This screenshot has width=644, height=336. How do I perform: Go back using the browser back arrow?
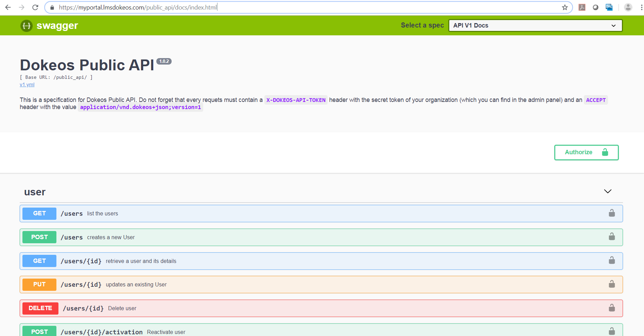click(8, 7)
